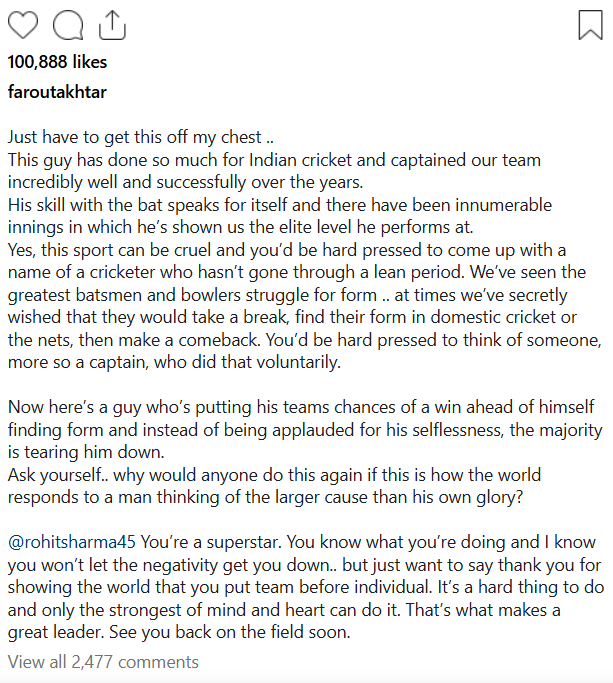Image resolution: width=613 pixels, height=683 pixels.
Task: Click the line 'more so a captain, who did that voluntarily'
Action: point(174,362)
